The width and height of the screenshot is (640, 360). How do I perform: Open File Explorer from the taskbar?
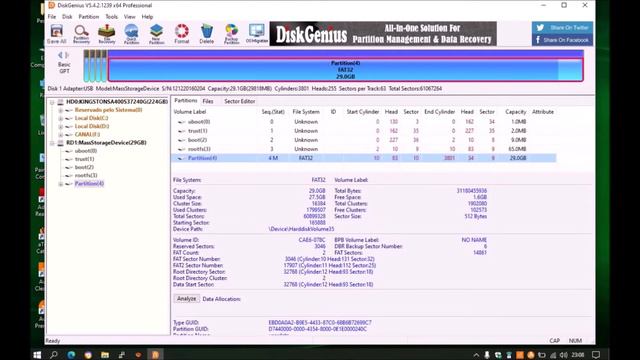[105, 355]
